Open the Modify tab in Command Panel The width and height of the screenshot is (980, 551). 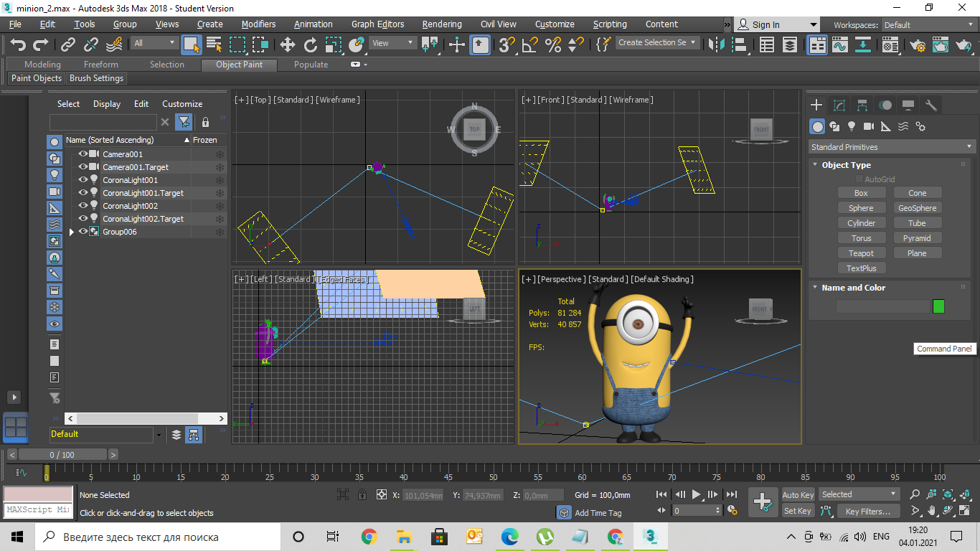pyautogui.click(x=839, y=105)
